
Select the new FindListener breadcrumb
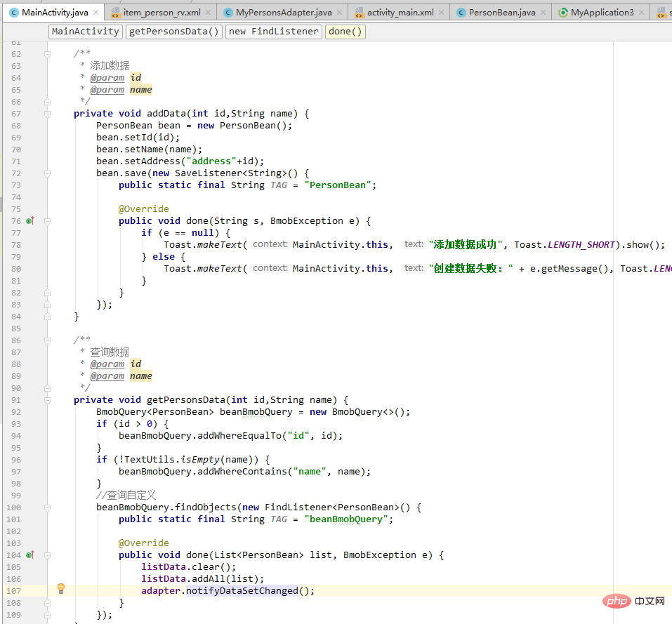(273, 32)
